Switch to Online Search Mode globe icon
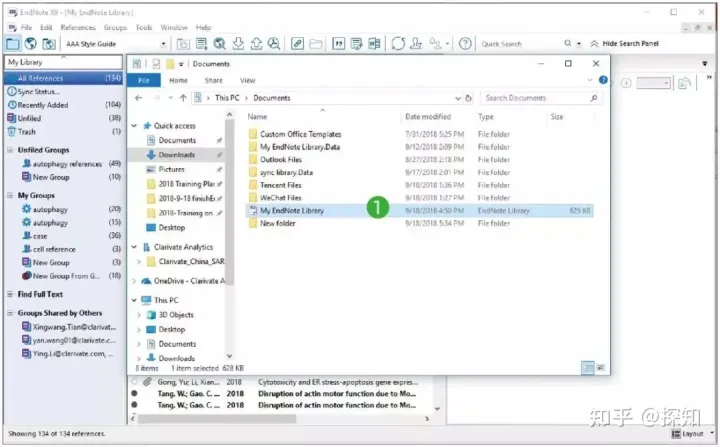Screen dimensions: 720x447 pos(30,44)
